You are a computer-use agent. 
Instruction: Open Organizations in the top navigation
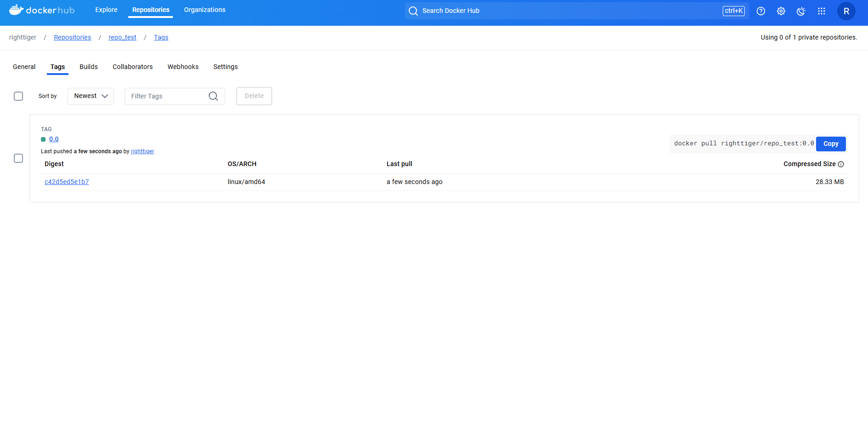click(205, 10)
